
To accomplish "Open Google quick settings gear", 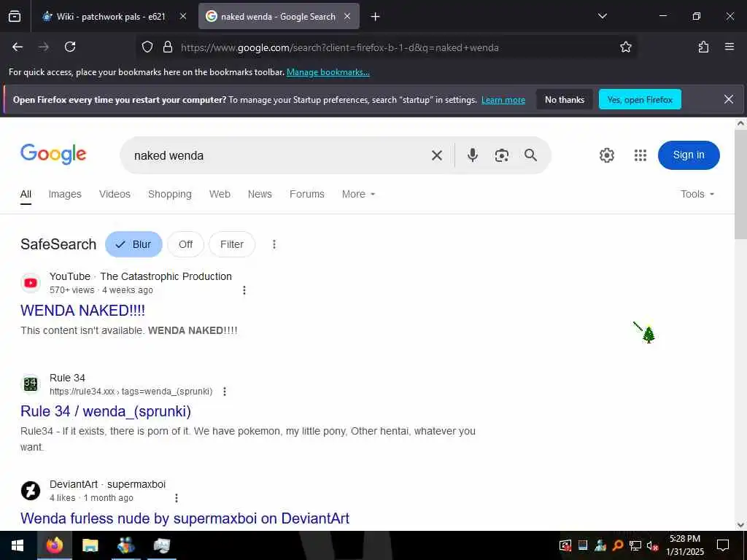I will pyautogui.click(x=606, y=155).
